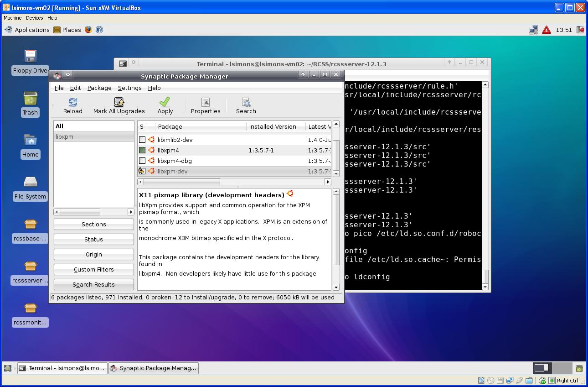Click the show desktop icon in bottom panel
Screen dimensions: 588x387
tap(8, 368)
